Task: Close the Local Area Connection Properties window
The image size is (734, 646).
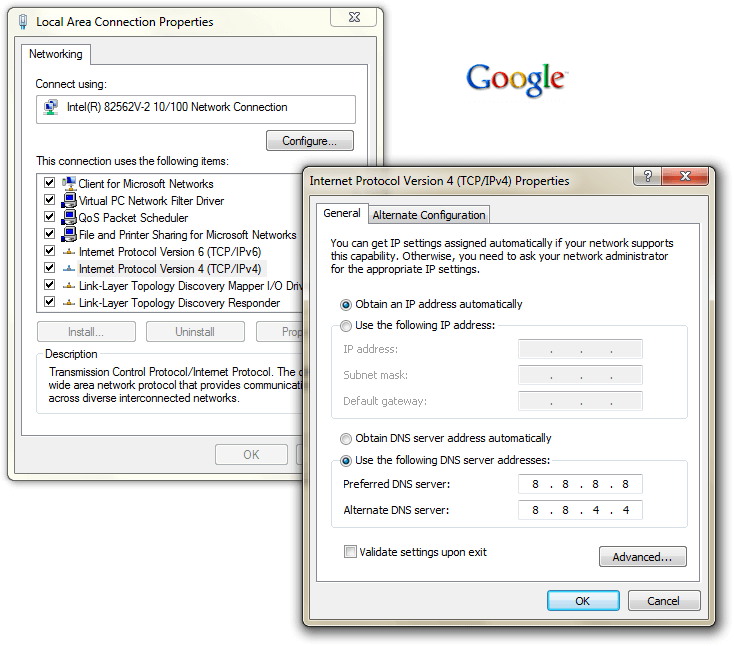Action: click(354, 17)
